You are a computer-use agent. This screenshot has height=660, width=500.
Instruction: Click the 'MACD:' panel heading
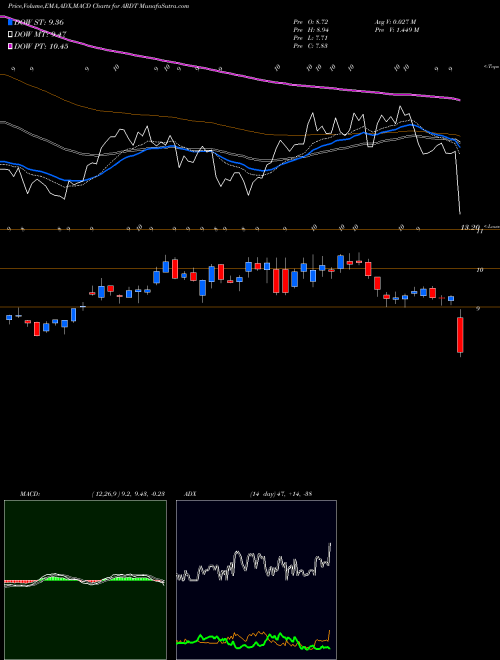(30, 494)
